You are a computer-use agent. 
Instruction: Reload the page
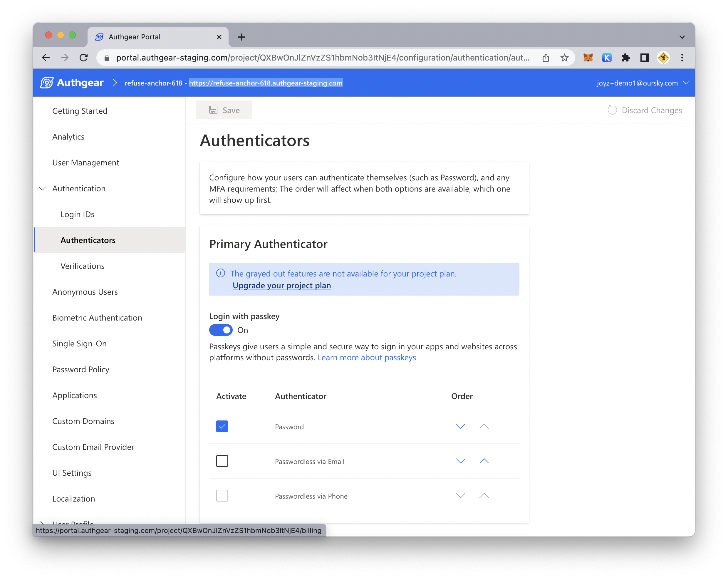83,58
